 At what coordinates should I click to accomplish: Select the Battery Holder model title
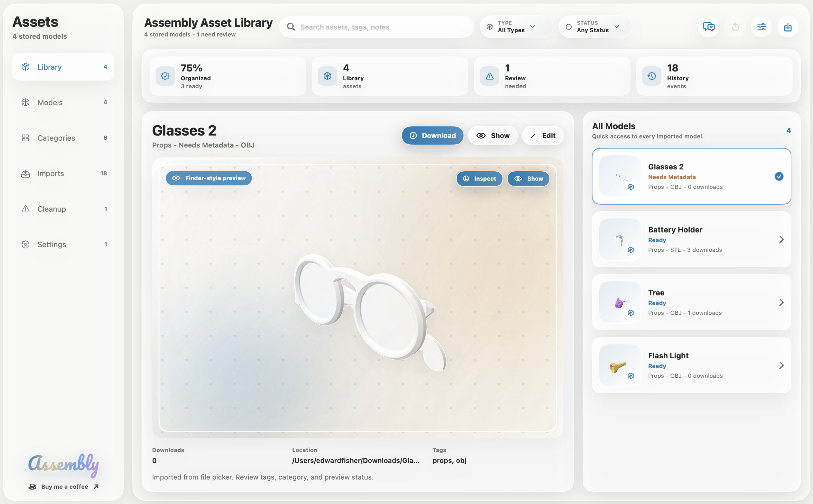pyautogui.click(x=675, y=230)
